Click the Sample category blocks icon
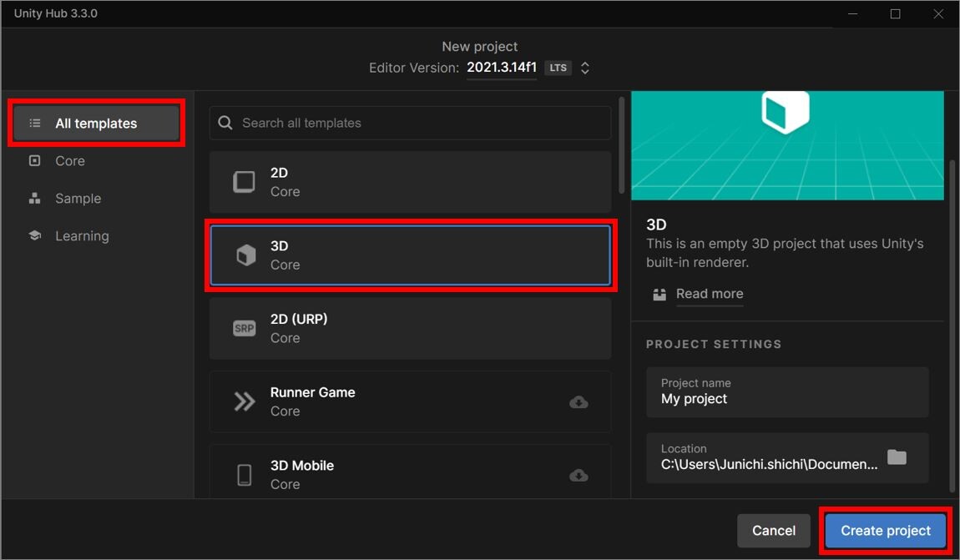Image resolution: width=960 pixels, height=560 pixels. [35, 199]
